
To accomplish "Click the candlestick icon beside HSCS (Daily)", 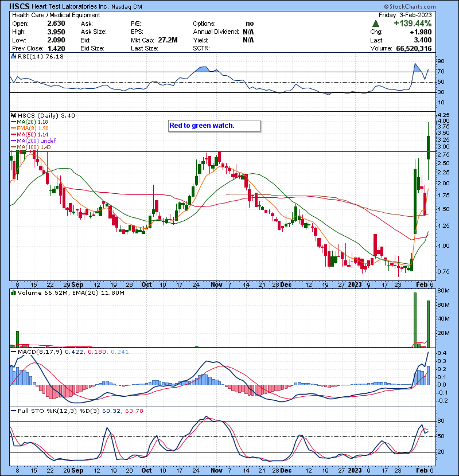I will 13,115.
